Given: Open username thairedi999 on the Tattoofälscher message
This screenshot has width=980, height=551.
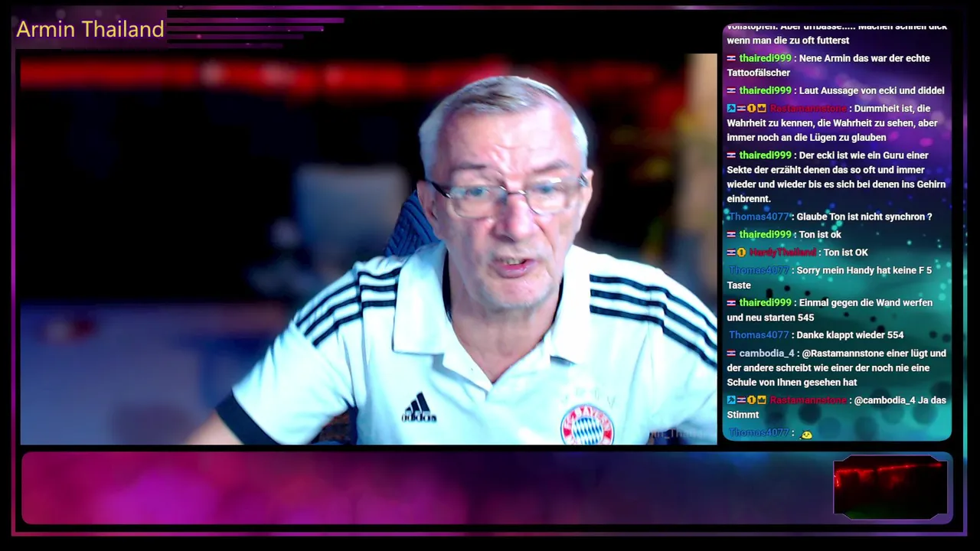Looking at the screenshot, I should pos(765,58).
